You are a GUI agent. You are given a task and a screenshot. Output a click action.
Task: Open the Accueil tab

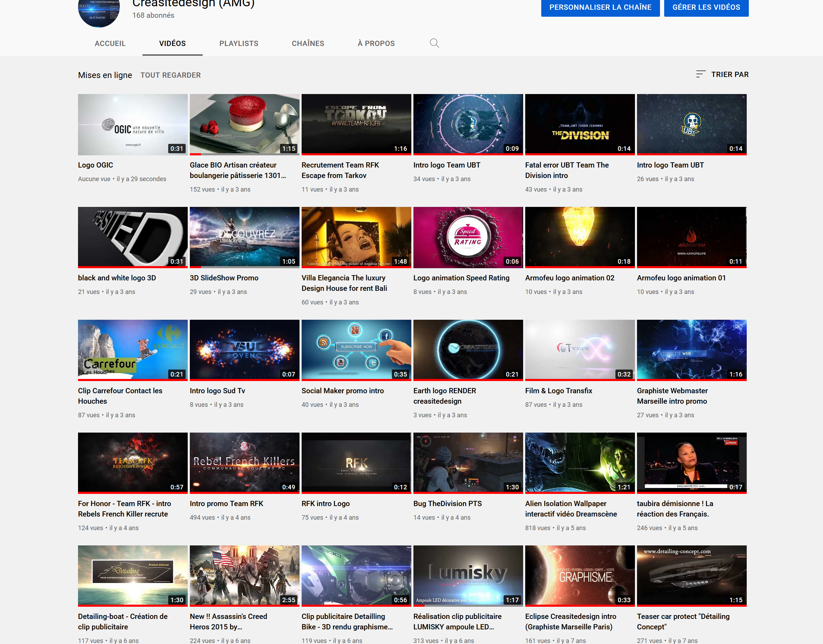tap(110, 43)
